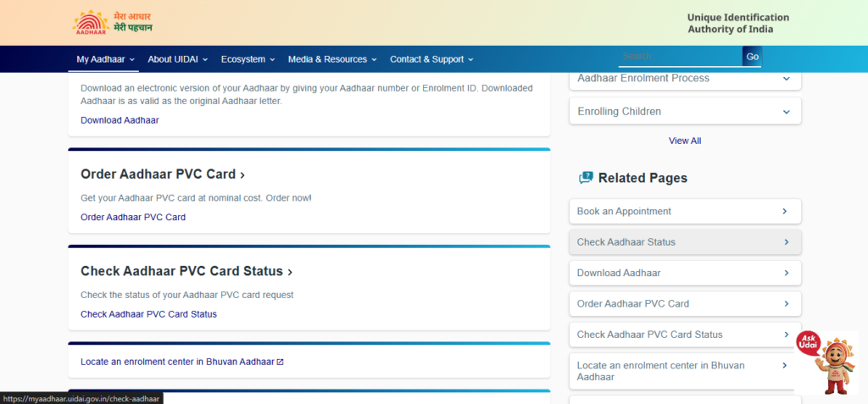Viewport: 868px width, 404px height.
Task: Click the Check Aadhaar PVC Card Status heading
Action: click(x=186, y=271)
